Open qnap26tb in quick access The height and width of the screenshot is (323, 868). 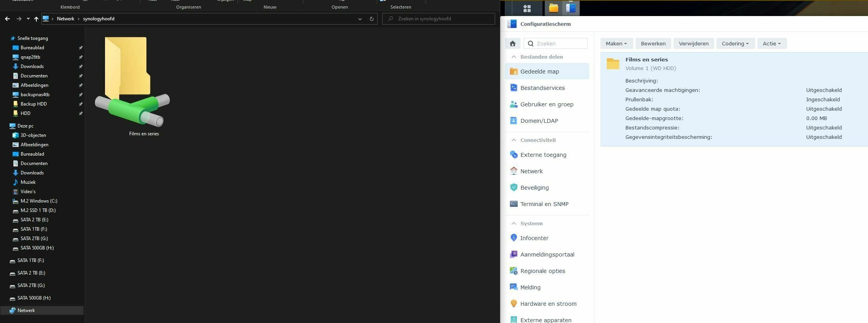pyautogui.click(x=30, y=57)
